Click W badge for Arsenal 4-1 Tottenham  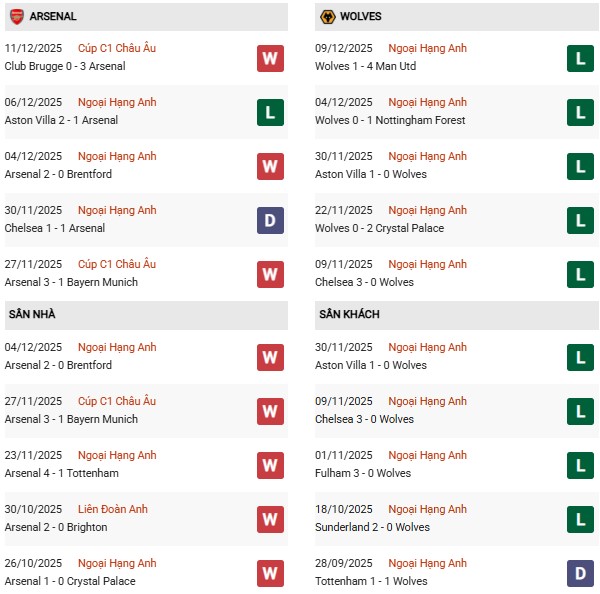click(270, 465)
